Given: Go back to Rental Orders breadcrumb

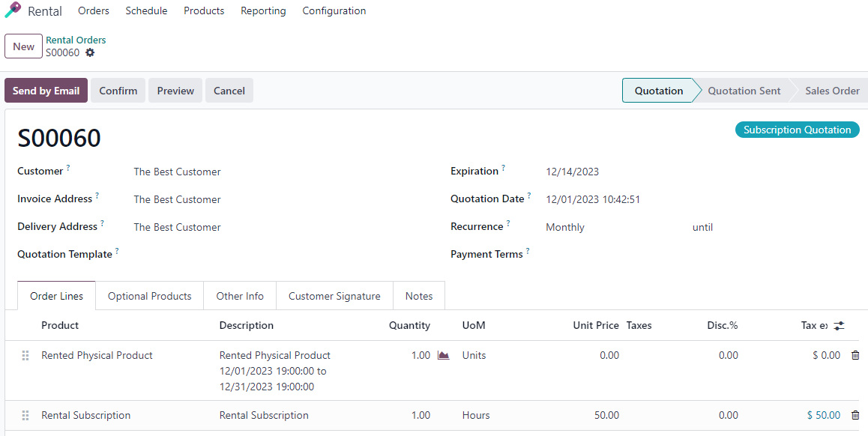Looking at the screenshot, I should click(76, 40).
